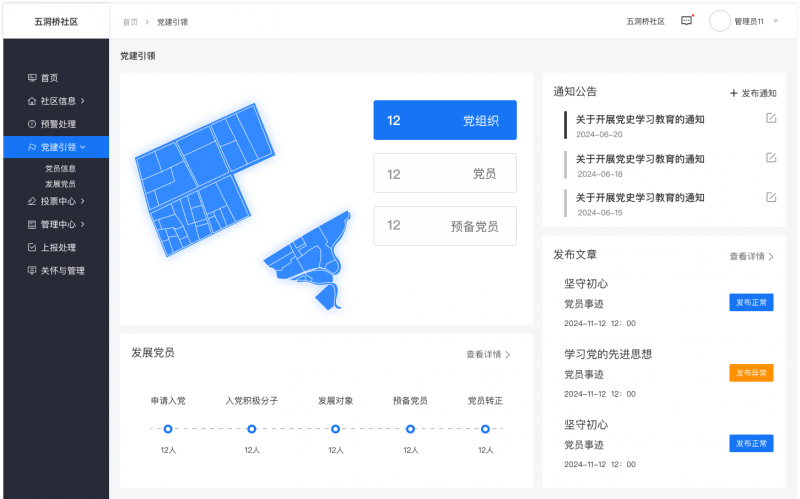Select the 党组织 statistic card

[444, 120]
